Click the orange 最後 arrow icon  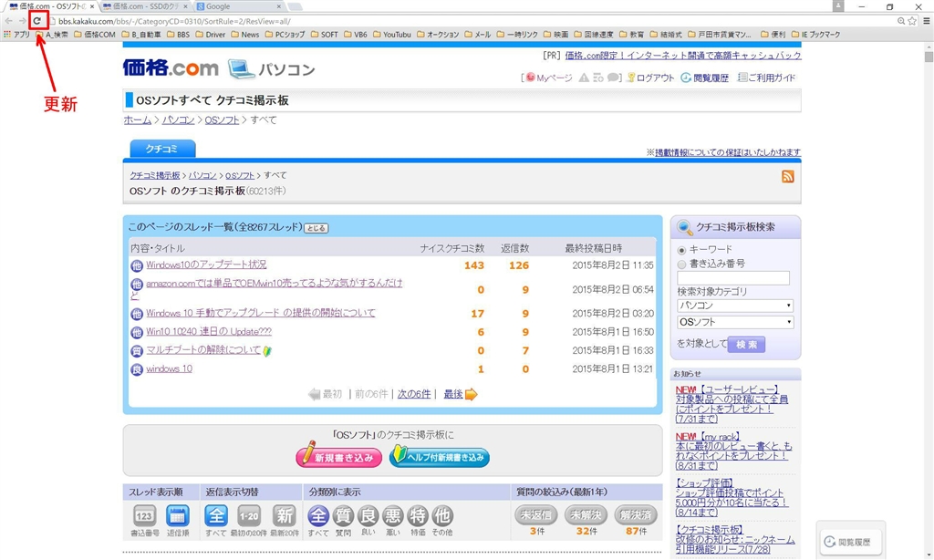click(471, 394)
